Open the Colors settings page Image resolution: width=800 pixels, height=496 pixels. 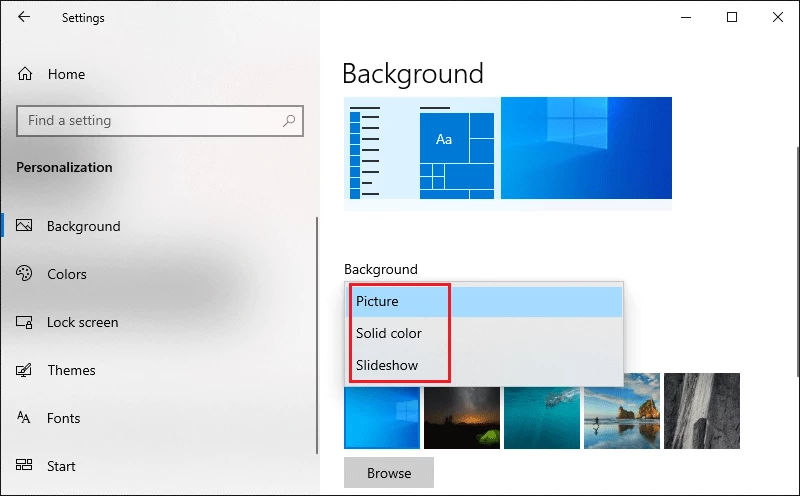pyautogui.click(x=67, y=274)
